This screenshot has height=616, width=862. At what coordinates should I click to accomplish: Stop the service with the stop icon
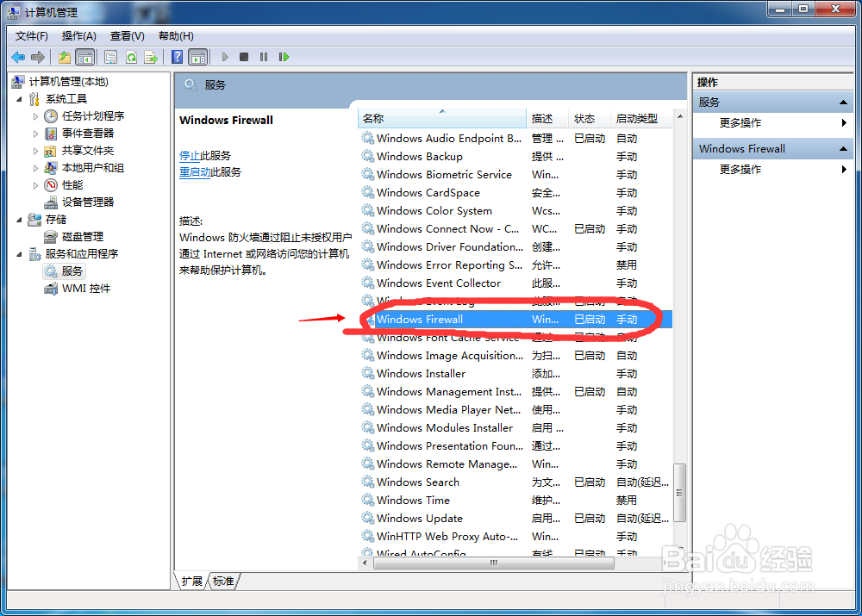244,57
